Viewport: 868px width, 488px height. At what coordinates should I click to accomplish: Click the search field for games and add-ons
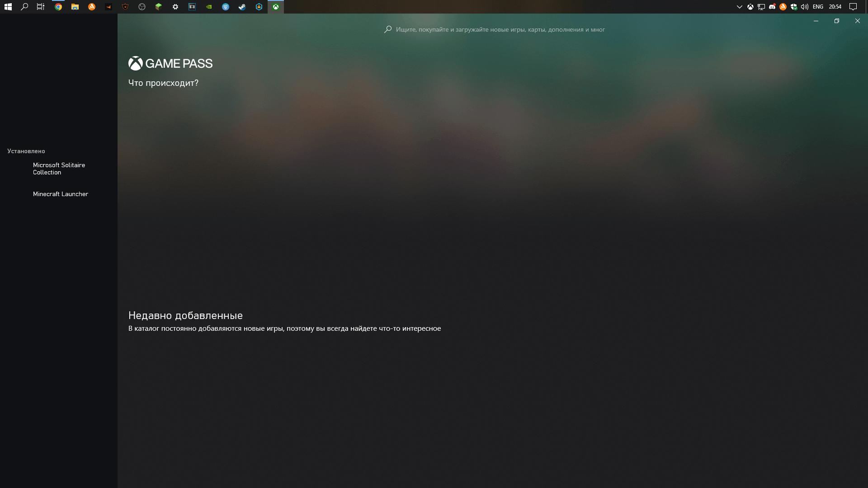pyautogui.click(x=495, y=29)
